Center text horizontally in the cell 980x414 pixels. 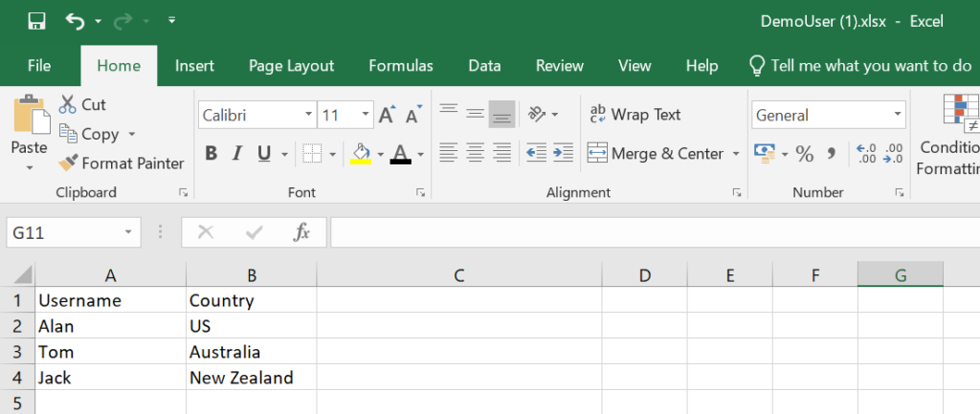(476, 152)
